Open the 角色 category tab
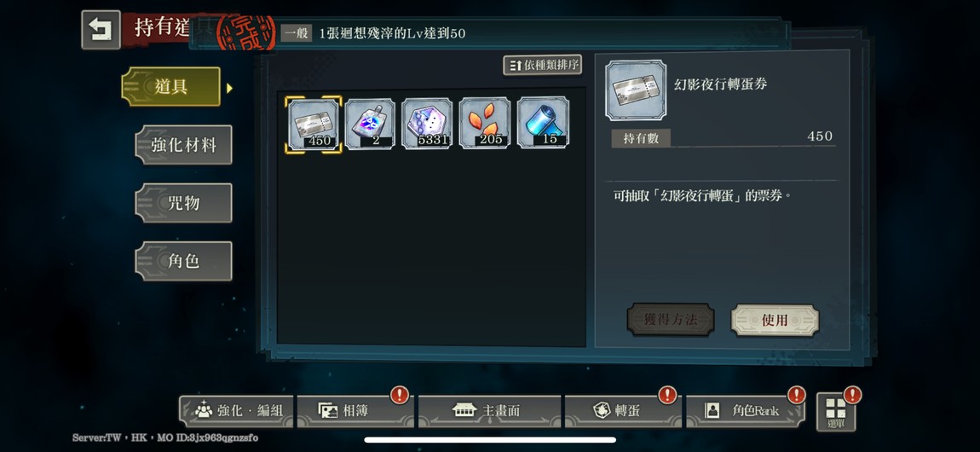Screen dimensions: 980x452 184,261
